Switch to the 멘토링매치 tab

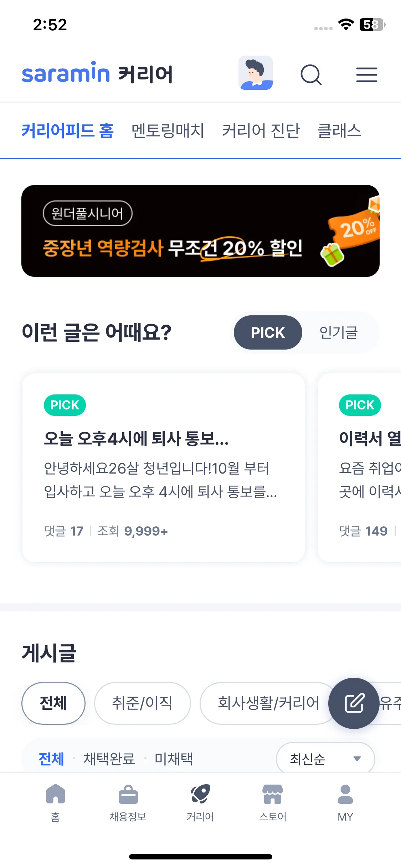tap(168, 131)
